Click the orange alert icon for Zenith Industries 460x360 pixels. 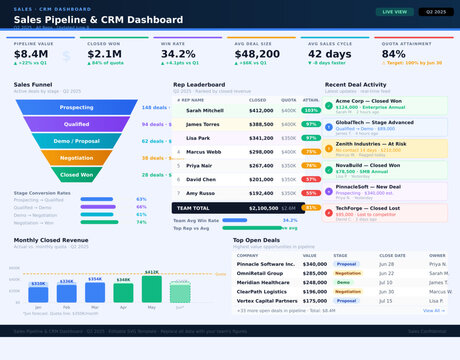329,149
